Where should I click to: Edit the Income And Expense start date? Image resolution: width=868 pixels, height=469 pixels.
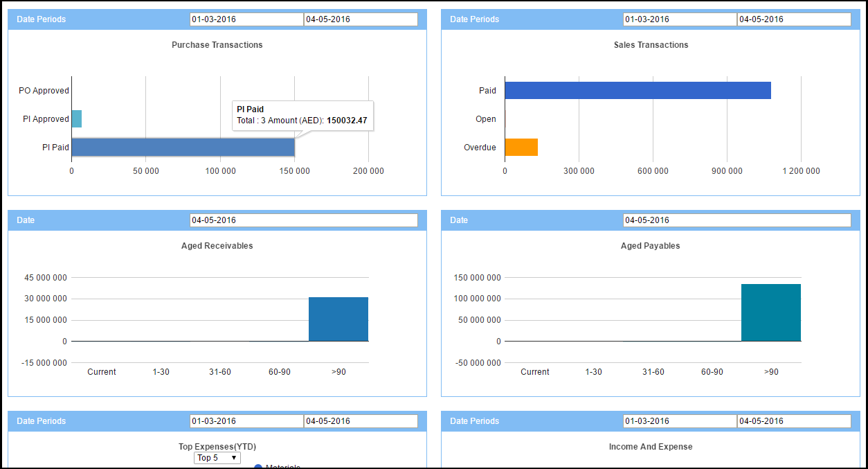(680, 421)
